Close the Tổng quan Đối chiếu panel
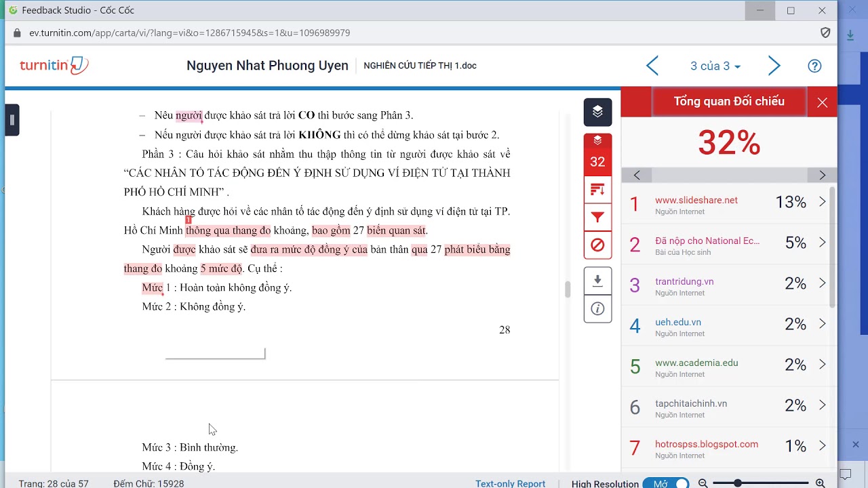This screenshot has width=868, height=488. [x=822, y=102]
